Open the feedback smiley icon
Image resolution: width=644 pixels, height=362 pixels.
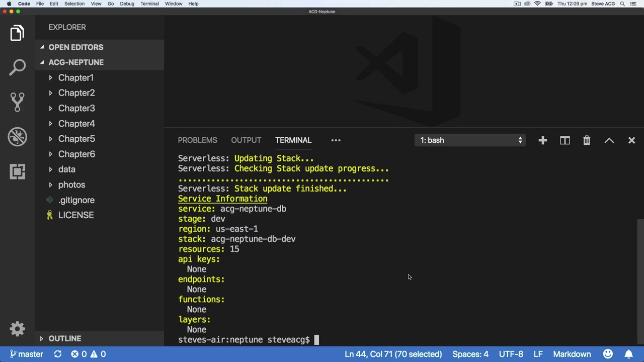coord(608,354)
